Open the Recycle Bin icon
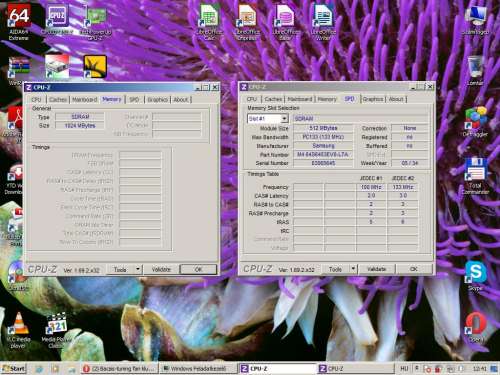This screenshot has height=375, width=500. tap(475, 70)
